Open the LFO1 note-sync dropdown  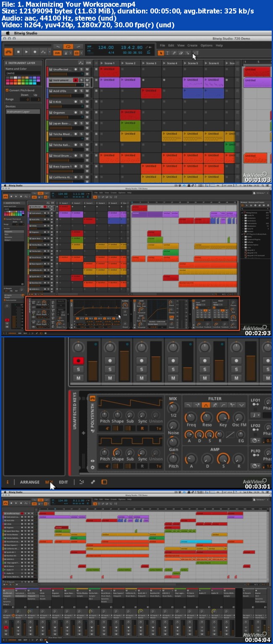click(x=255, y=415)
